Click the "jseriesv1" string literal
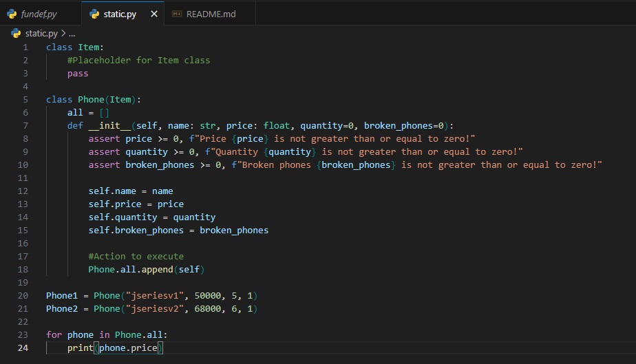 click(x=155, y=295)
